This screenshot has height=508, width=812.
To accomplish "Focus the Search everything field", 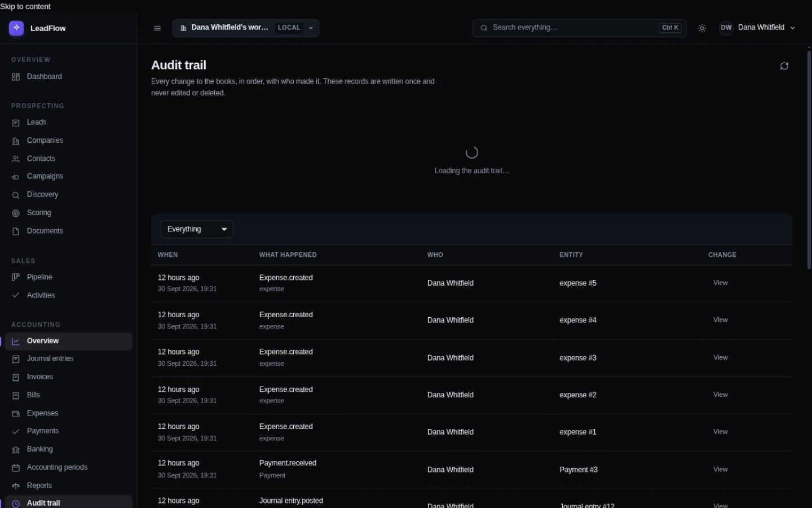I will (580, 28).
